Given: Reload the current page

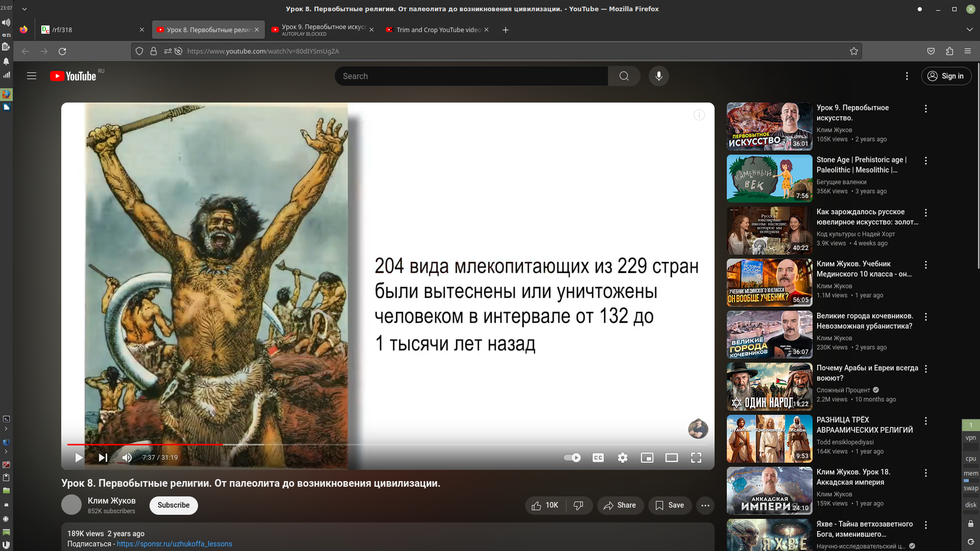Looking at the screenshot, I should coord(62,51).
